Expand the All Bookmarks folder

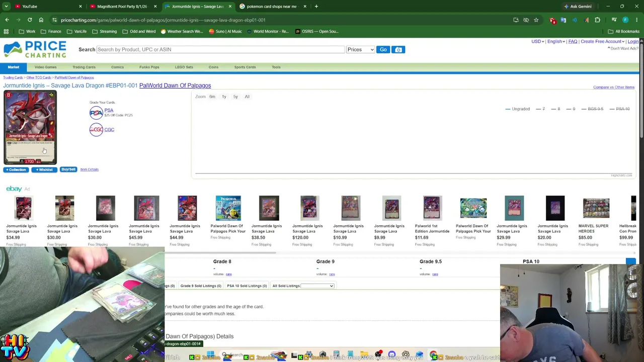(x=624, y=31)
